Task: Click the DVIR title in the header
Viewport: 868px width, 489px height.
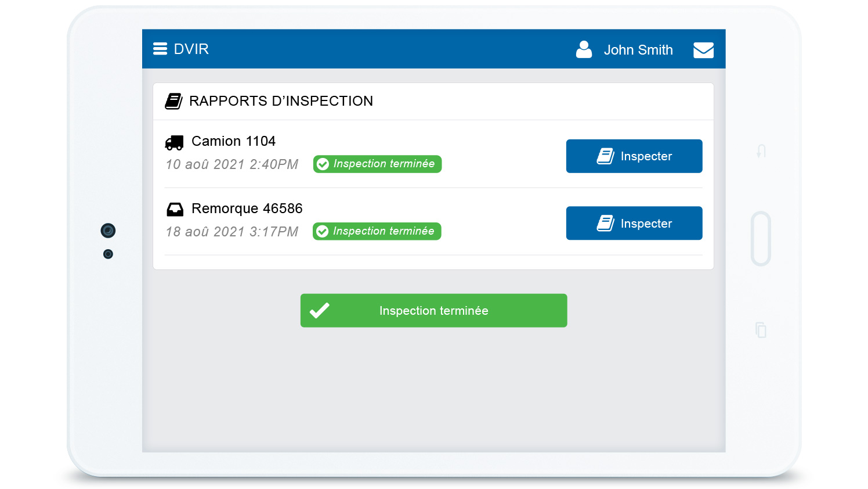Action: (x=191, y=49)
